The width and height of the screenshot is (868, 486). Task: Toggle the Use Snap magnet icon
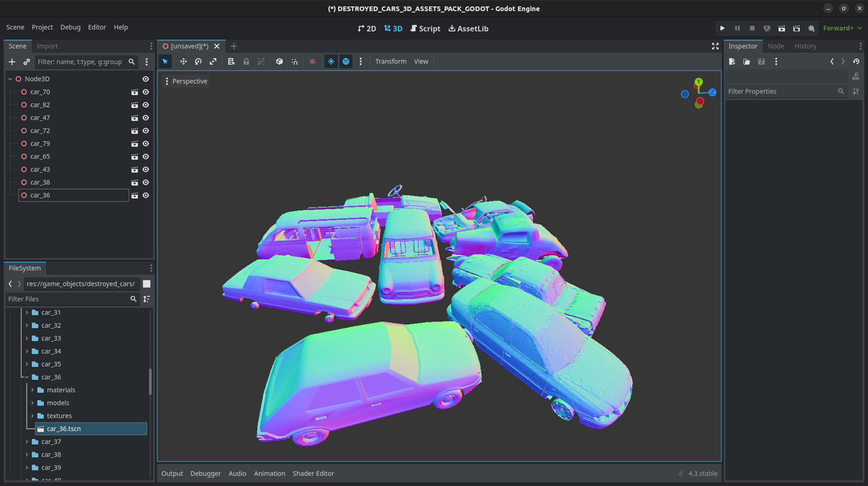(x=295, y=61)
